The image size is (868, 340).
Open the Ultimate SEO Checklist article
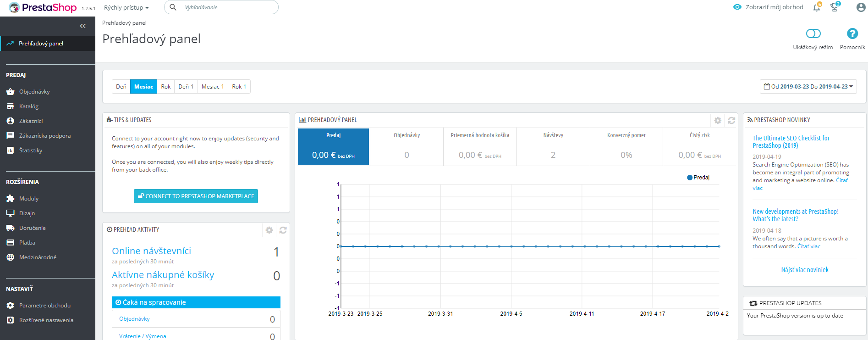coord(791,141)
